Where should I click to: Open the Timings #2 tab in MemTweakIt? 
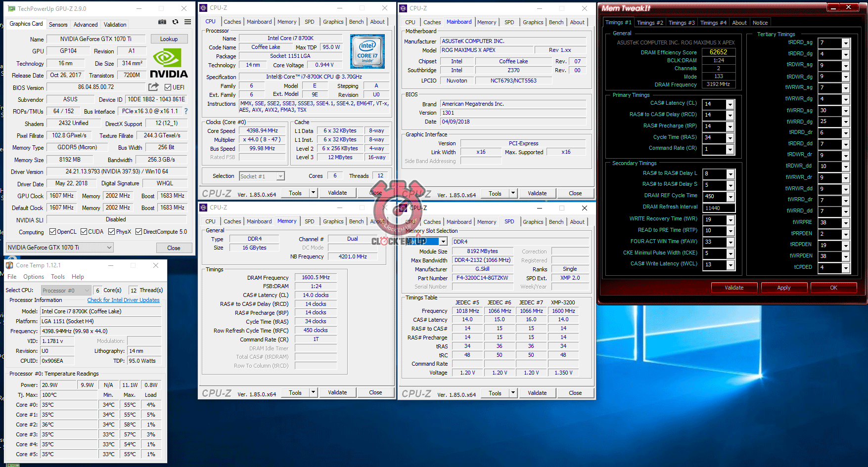point(649,23)
